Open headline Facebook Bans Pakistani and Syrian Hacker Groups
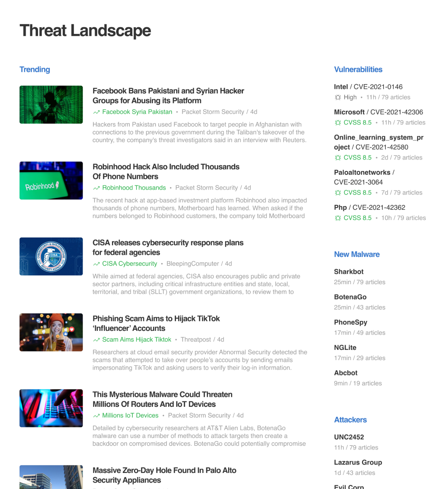The image size is (448, 489). 168,96
